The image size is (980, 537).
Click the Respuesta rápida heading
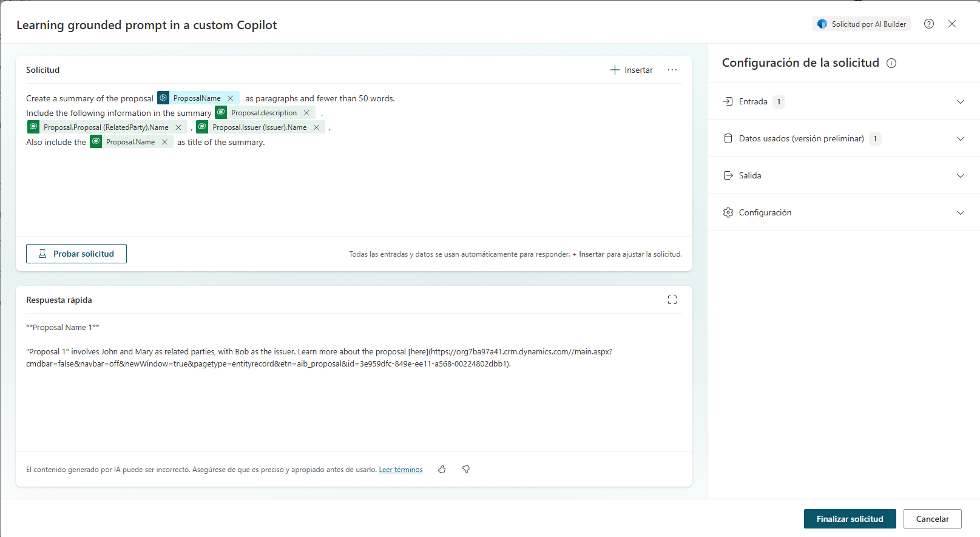[x=59, y=300]
